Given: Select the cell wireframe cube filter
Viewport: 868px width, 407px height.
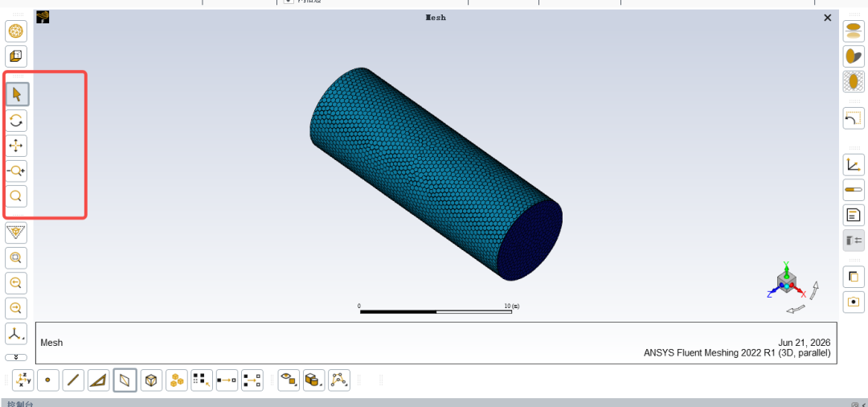Looking at the screenshot, I should pos(150,380).
